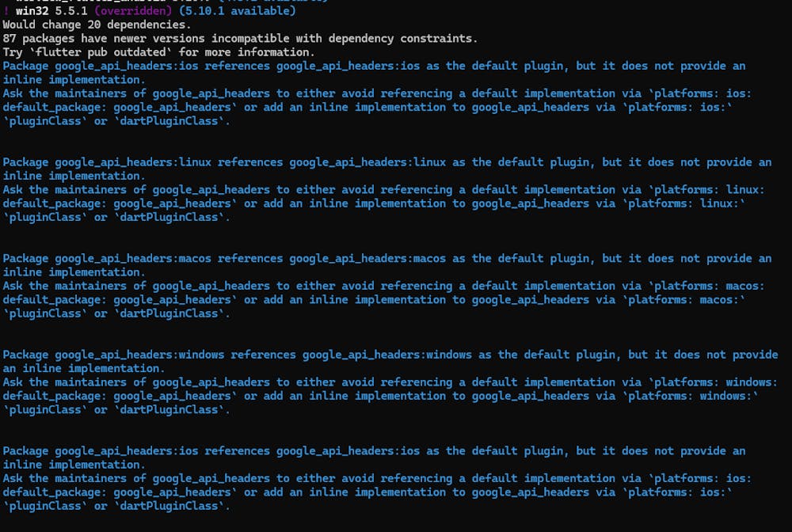Click the "default_package" line ending `platforms: linux:`
The image size is (792, 532).
click(x=374, y=203)
